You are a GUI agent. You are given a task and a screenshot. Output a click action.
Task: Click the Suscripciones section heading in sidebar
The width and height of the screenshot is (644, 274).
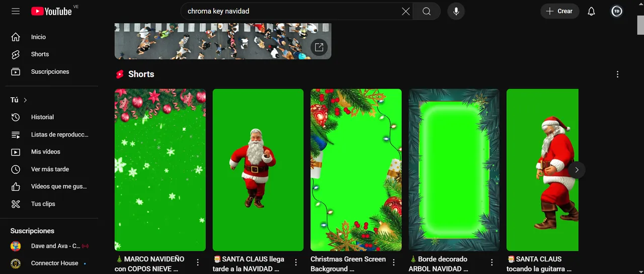point(32,231)
